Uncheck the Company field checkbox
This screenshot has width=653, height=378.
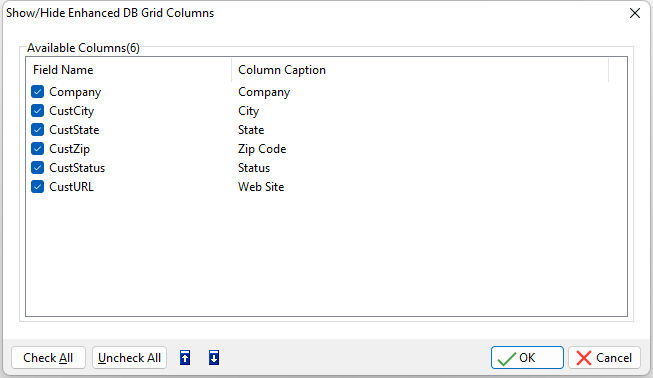[37, 92]
